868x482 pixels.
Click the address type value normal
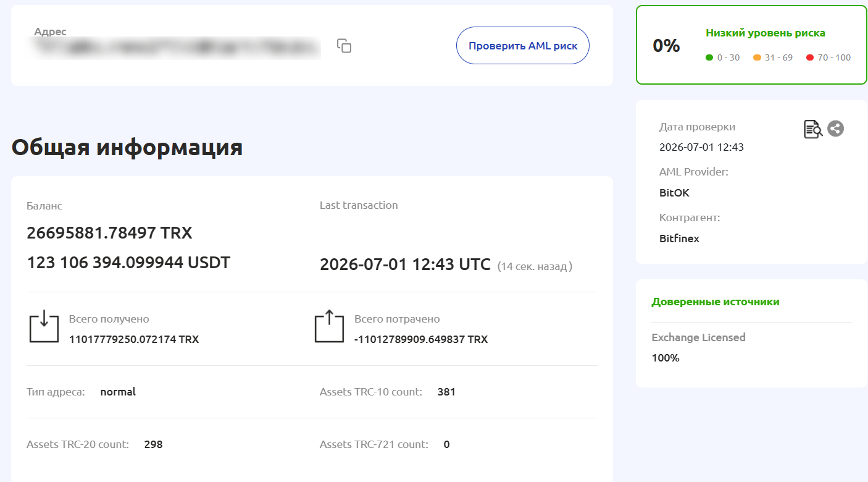pos(118,392)
